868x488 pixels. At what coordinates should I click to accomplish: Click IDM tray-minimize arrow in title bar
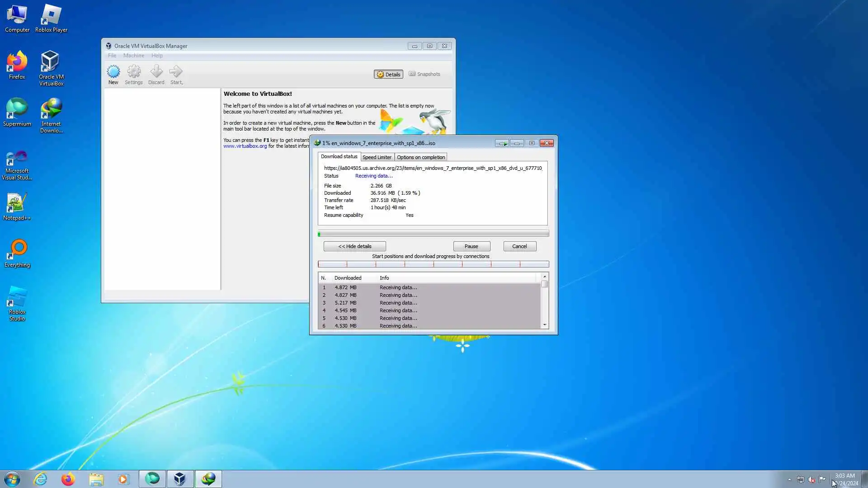(x=502, y=143)
